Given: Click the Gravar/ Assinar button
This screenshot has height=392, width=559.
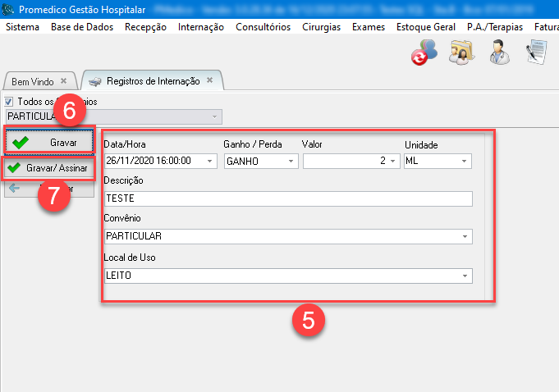Looking at the screenshot, I should coord(49,168).
